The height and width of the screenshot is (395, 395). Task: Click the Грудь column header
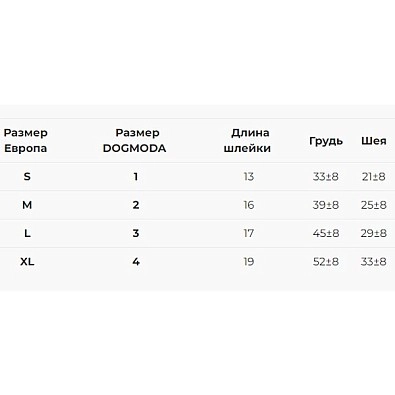326,141
